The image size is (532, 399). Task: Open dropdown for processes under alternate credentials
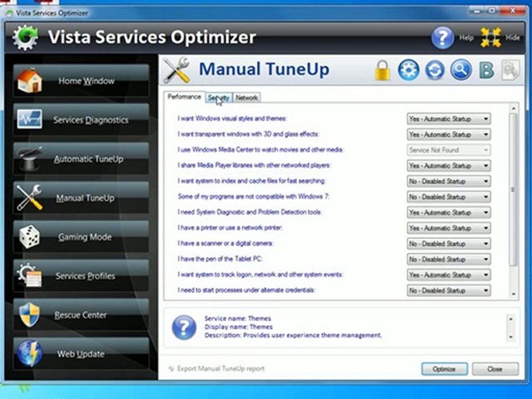(448, 290)
